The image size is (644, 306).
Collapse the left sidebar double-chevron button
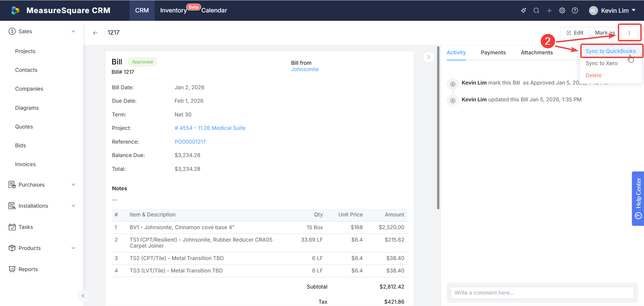click(83, 296)
